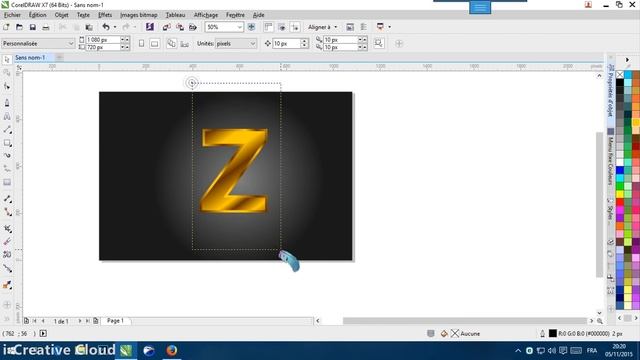Click the horizontal scrollbar thumb
Screen dimensions: 640x360
(x=465, y=321)
